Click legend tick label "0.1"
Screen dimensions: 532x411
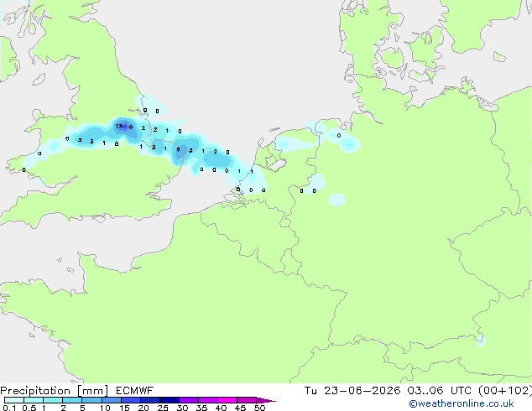[9, 408]
